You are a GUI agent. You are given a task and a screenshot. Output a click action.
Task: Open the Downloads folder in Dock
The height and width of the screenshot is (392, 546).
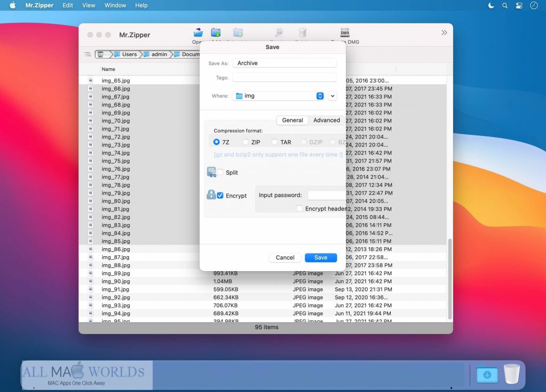coord(487,374)
